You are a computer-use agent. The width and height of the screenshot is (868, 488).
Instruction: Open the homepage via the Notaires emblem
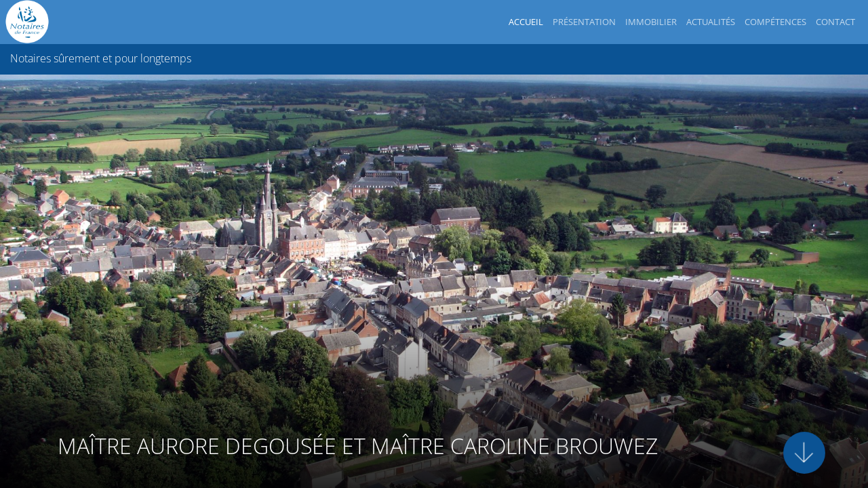[26, 21]
